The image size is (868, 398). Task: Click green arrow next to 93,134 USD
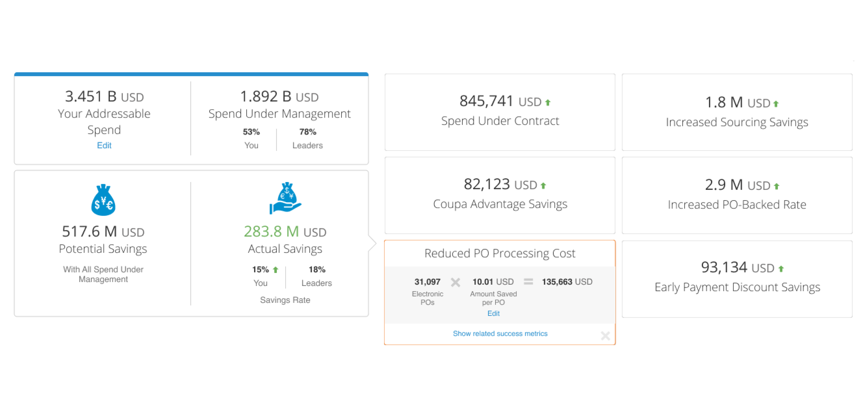pyautogui.click(x=781, y=269)
